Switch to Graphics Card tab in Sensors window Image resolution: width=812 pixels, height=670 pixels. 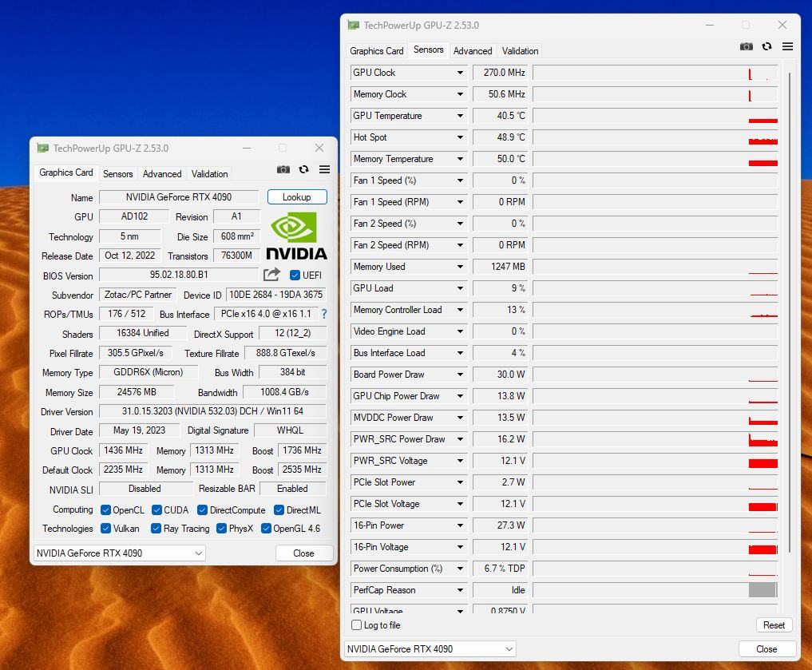377,51
